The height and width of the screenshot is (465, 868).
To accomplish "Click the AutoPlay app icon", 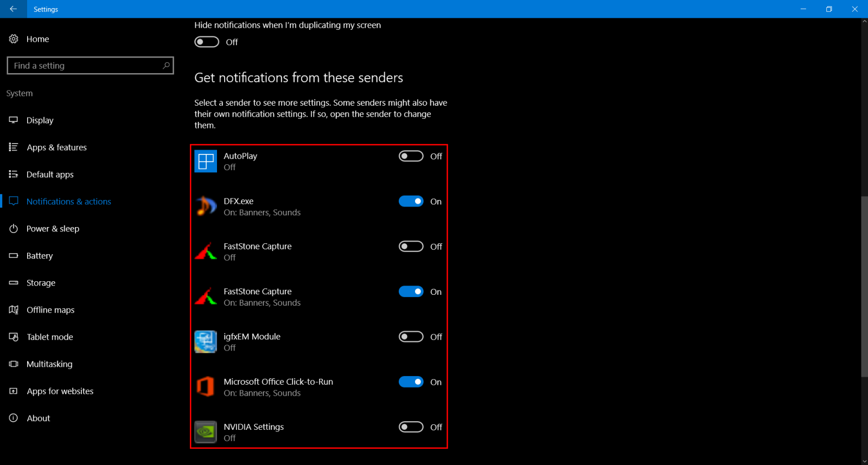I will coord(206,161).
